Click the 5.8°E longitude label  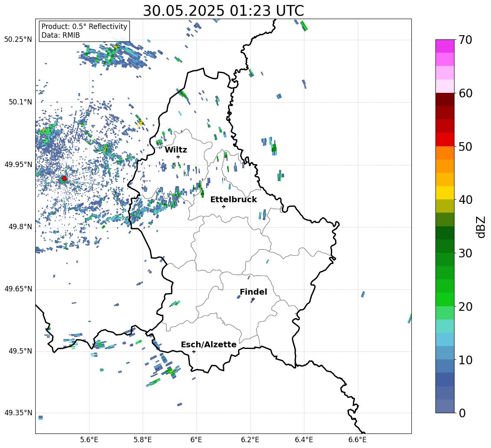pos(143,440)
